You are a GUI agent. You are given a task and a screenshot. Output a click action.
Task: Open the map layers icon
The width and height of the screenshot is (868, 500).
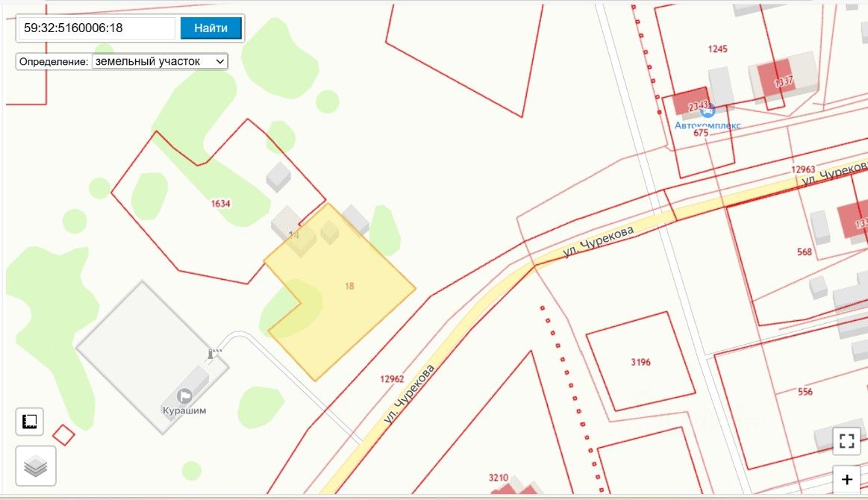[x=35, y=466]
